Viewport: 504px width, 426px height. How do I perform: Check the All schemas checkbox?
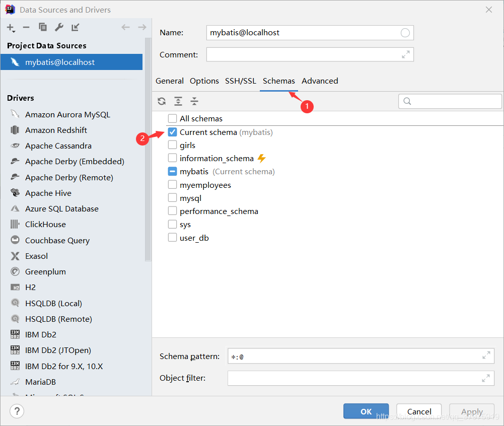(172, 119)
